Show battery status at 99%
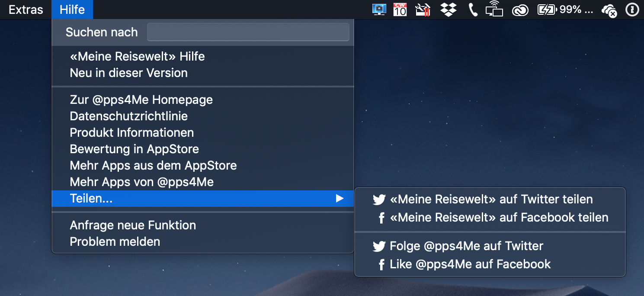The height and width of the screenshot is (296, 644). [565, 10]
